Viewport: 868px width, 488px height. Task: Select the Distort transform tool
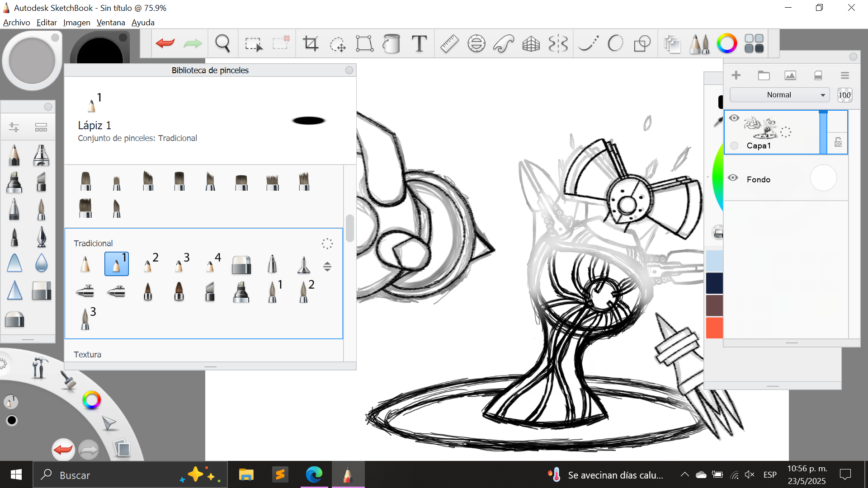point(364,43)
